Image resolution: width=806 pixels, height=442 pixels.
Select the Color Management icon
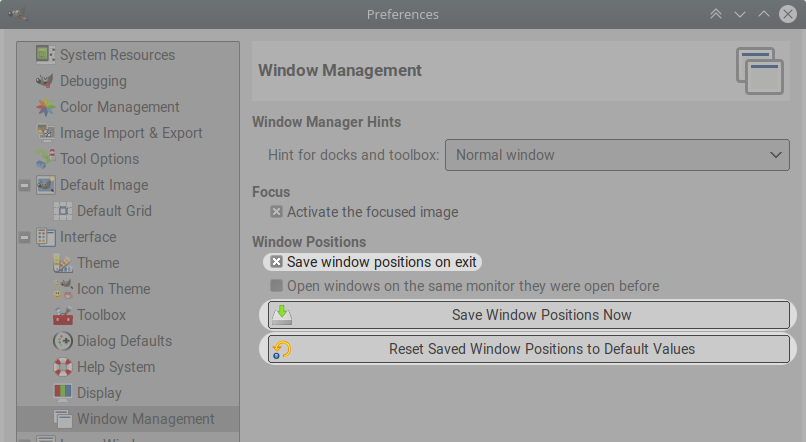coord(46,107)
